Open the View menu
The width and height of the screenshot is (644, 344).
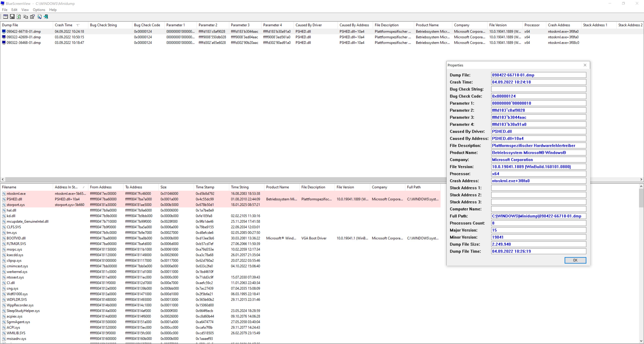click(x=25, y=10)
